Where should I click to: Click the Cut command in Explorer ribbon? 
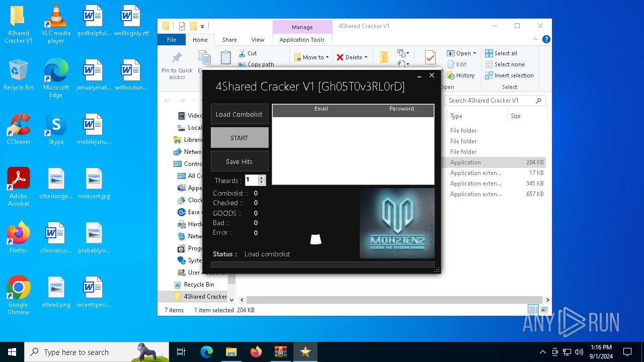pos(248,53)
